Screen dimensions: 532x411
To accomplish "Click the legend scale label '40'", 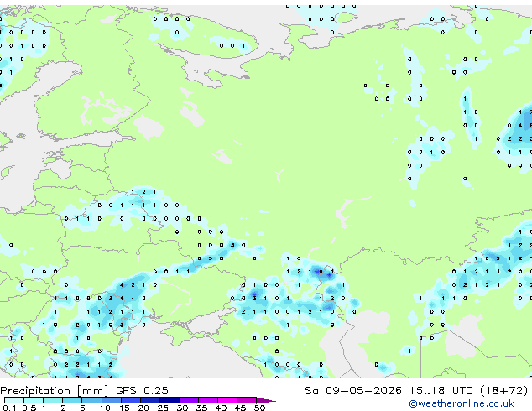I will click(x=221, y=408).
